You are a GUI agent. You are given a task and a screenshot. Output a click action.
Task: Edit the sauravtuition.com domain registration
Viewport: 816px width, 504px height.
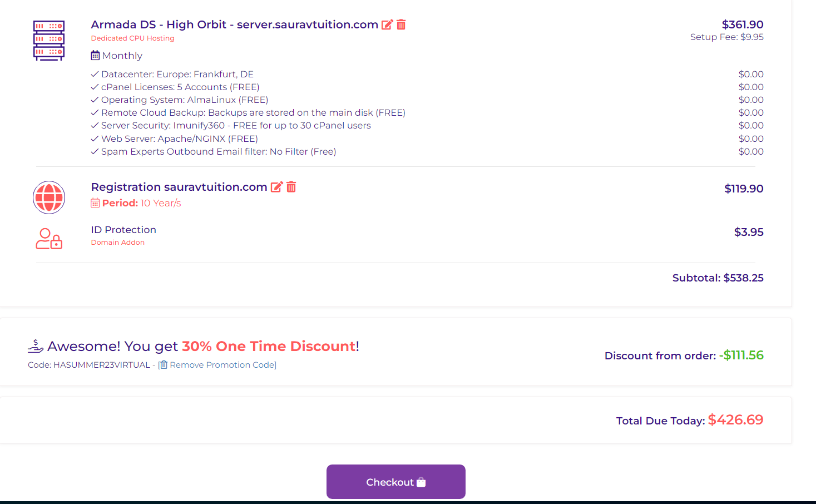pos(276,187)
